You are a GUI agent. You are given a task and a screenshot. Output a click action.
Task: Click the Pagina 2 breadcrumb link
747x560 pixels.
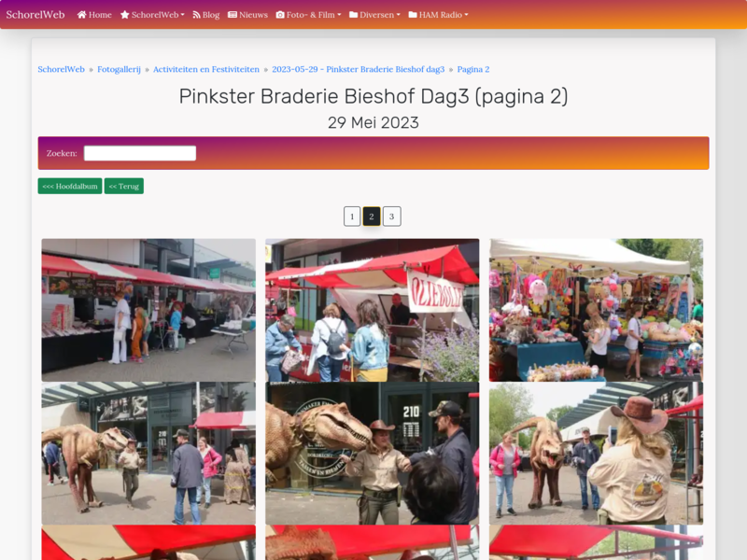473,69
